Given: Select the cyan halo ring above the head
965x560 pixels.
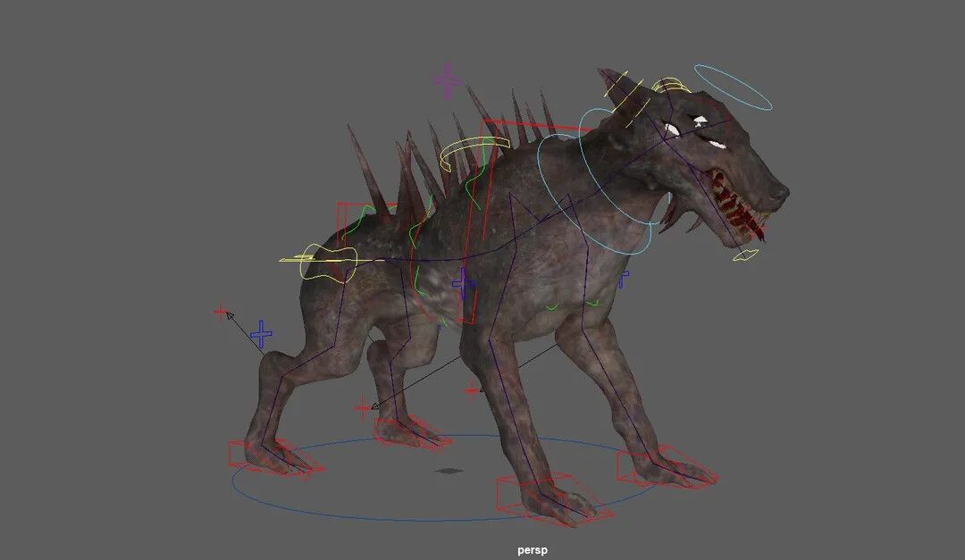Looking at the screenshot, I should [733, 88].
